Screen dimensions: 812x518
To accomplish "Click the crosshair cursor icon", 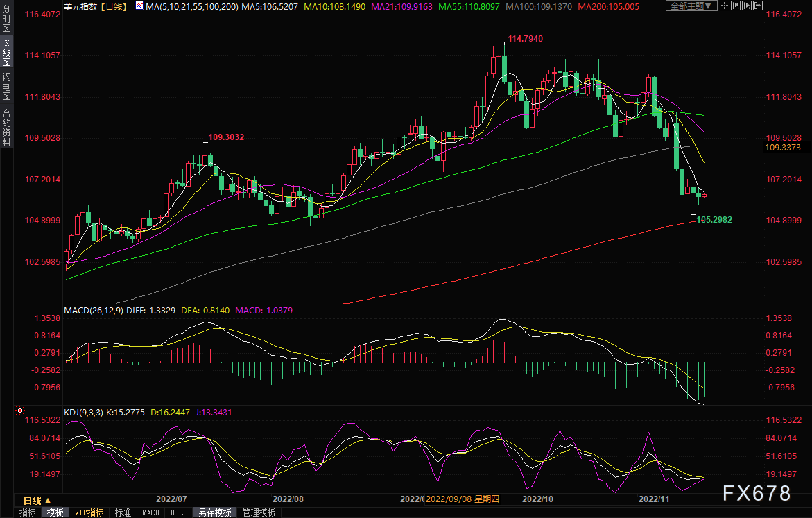I will (725, 6).
